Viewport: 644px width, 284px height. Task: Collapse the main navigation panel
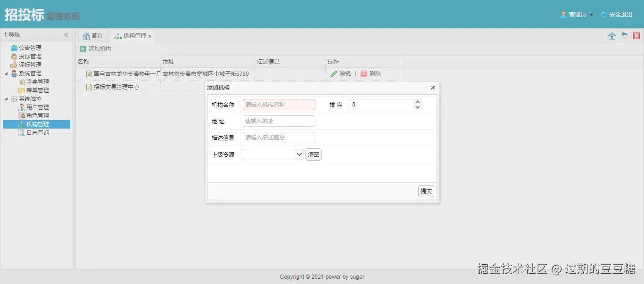[x=66, y=35]
